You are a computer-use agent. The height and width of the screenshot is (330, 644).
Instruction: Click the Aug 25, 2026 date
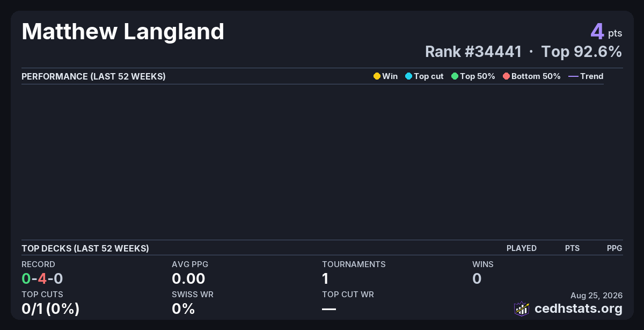tap(596, 295)
